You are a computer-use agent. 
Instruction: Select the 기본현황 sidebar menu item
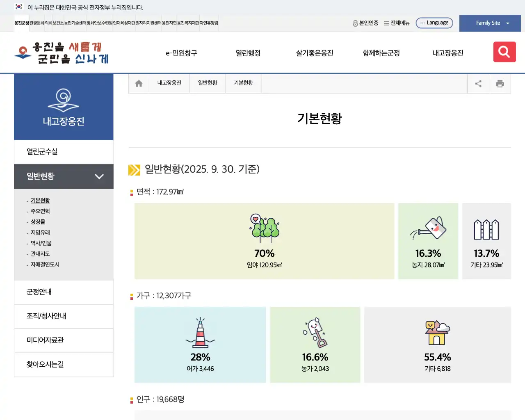[x=40, y=200]
